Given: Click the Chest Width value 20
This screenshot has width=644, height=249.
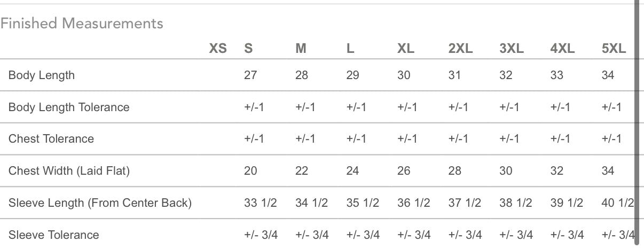Looking at the screenshot, I should point(250,171).
